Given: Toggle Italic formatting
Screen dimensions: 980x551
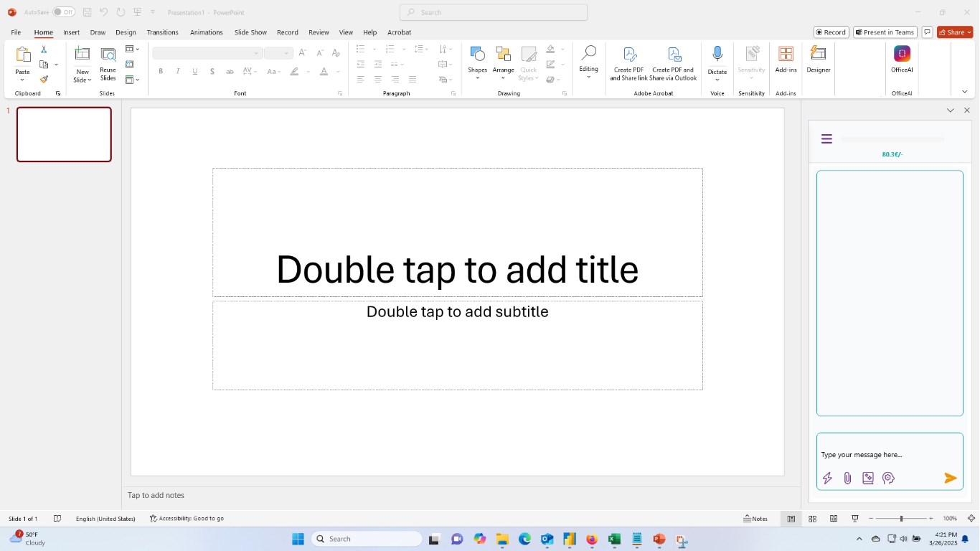Looking at the screenshot, I should click(x=178, y=71).
